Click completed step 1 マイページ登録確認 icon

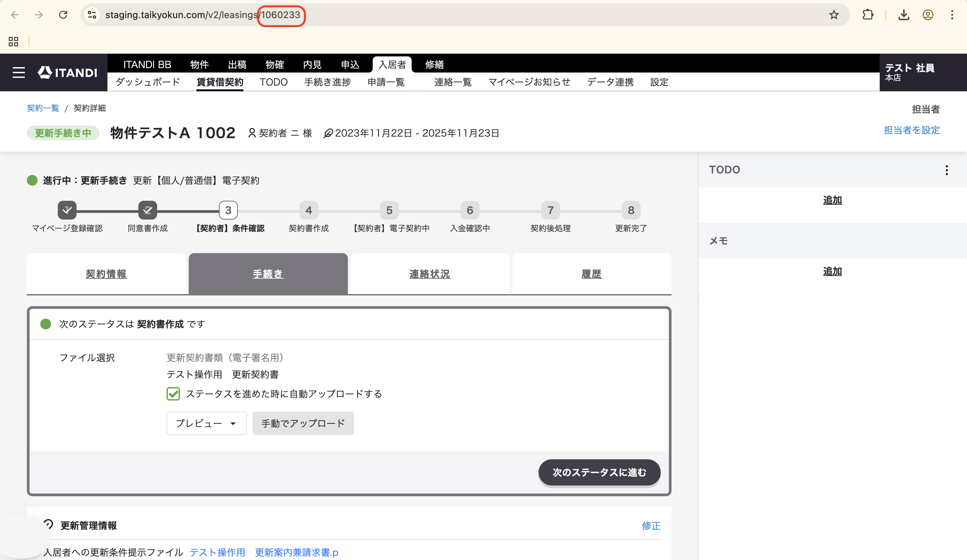tap(67, 210)
